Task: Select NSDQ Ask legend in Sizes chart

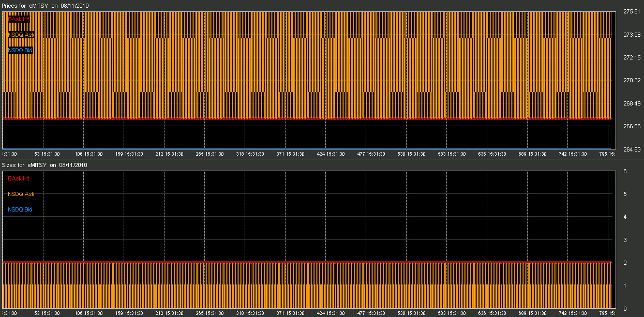Action: (21, 194)
